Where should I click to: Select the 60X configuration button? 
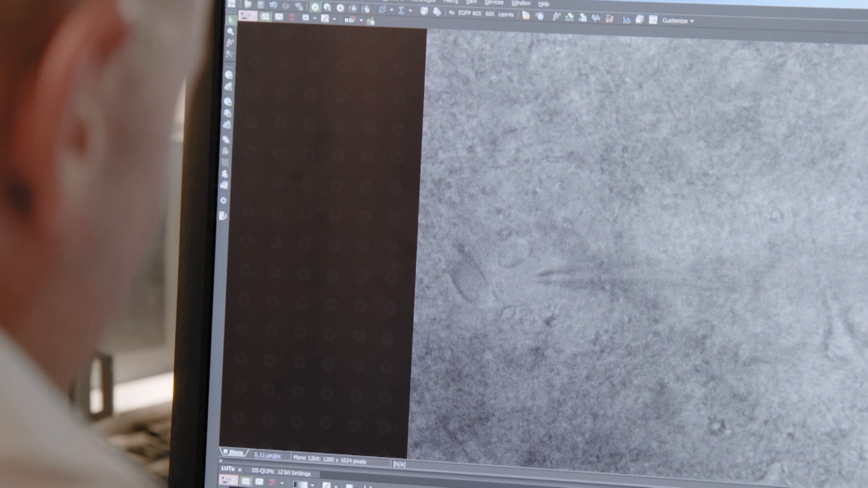tap(490, 14)
